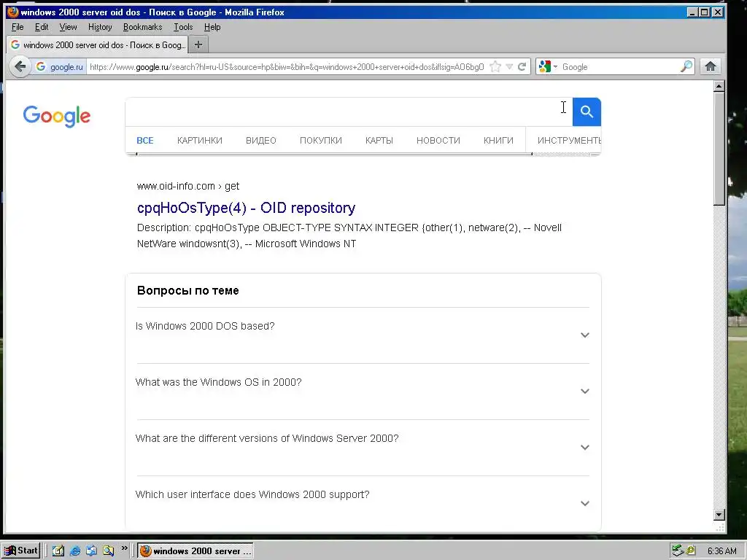This screenshot has width=747, height=560.
Task: Click the Start button
Action: [21, 551]
